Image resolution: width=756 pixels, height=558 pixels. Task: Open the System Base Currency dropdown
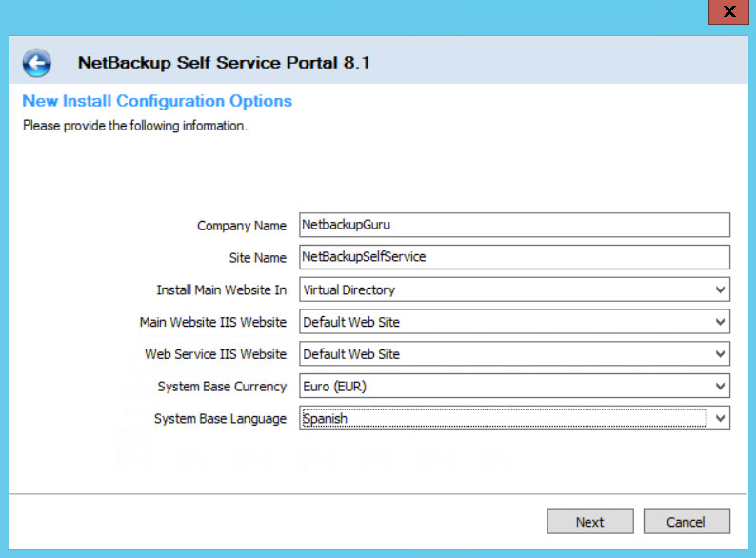(514, 386)
